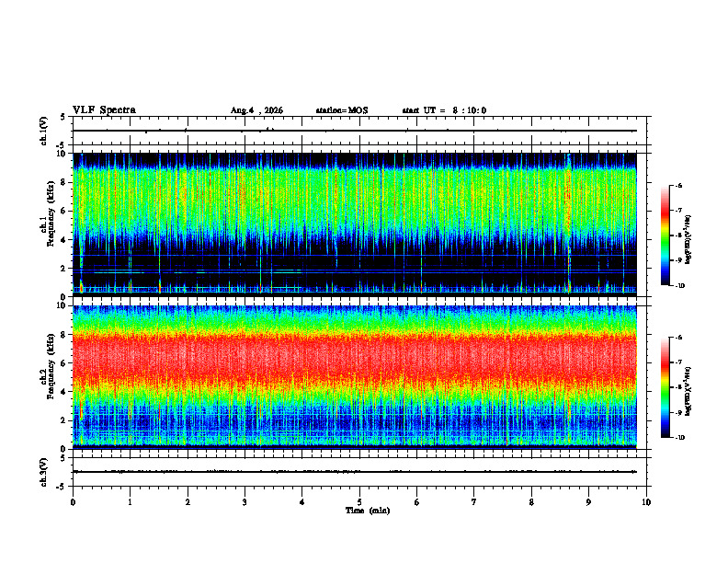728x563 pixels.
Task: Click the "-5" tick on ch.3(V) axis
Action: pyautogui.click(x=62, y=487)
